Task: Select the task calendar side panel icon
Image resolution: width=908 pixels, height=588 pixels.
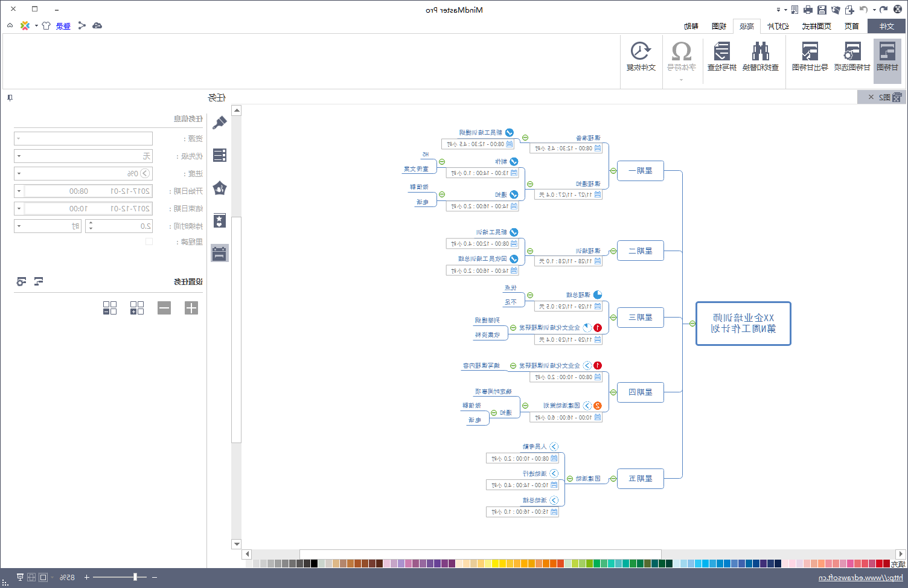Action: [x=220, y=253]
